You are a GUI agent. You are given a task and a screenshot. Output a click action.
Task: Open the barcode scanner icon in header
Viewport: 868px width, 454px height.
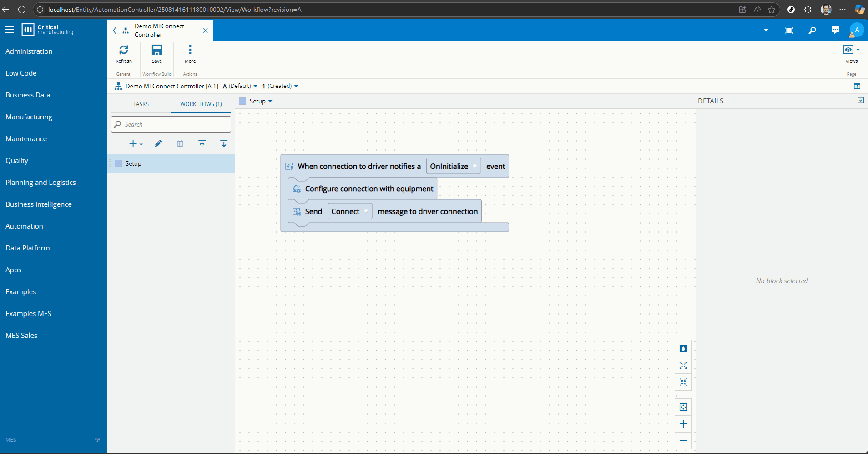click(789, 30)
